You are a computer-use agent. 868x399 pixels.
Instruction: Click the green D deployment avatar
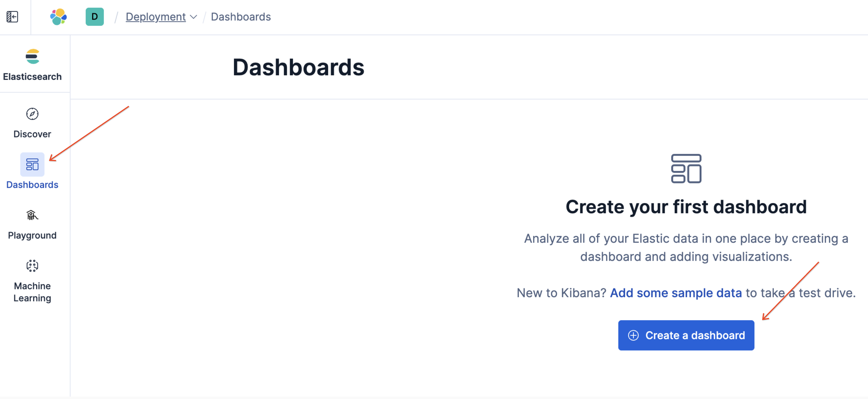point(94,16)
